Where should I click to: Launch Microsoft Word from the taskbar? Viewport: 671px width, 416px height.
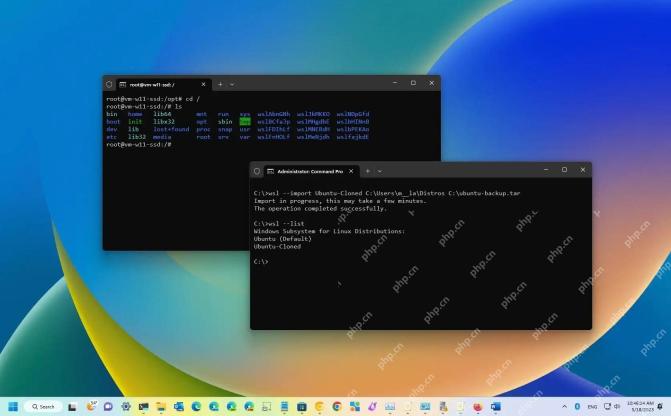496,406
